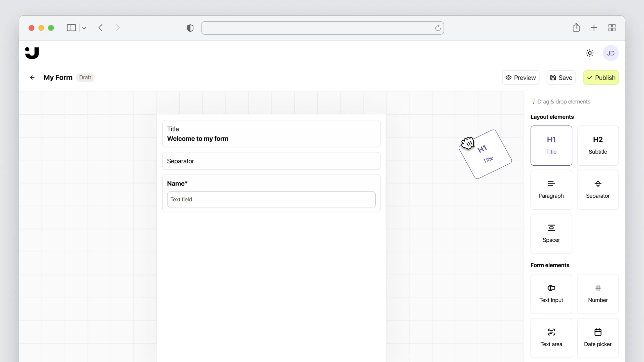644x362 pixels.
Task: Go back using the arrow beside My Form
Action: coord(32,77)
